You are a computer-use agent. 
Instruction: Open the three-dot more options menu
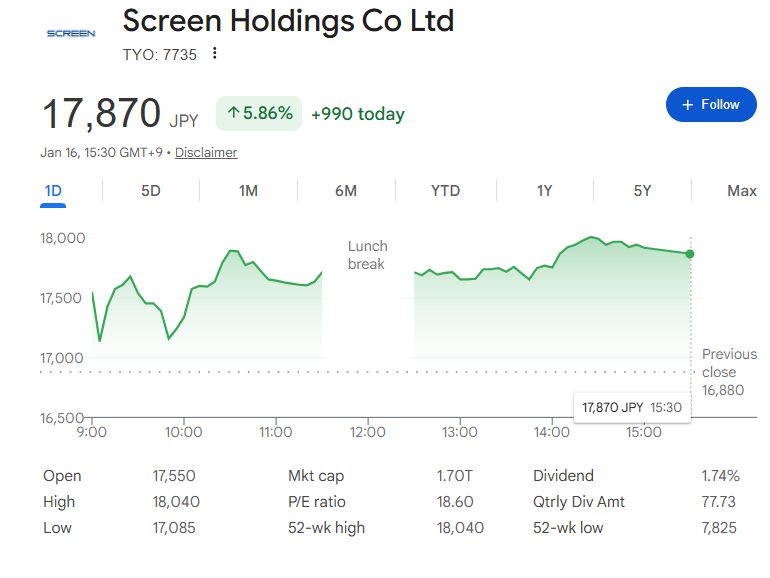[x=214, y=54]
